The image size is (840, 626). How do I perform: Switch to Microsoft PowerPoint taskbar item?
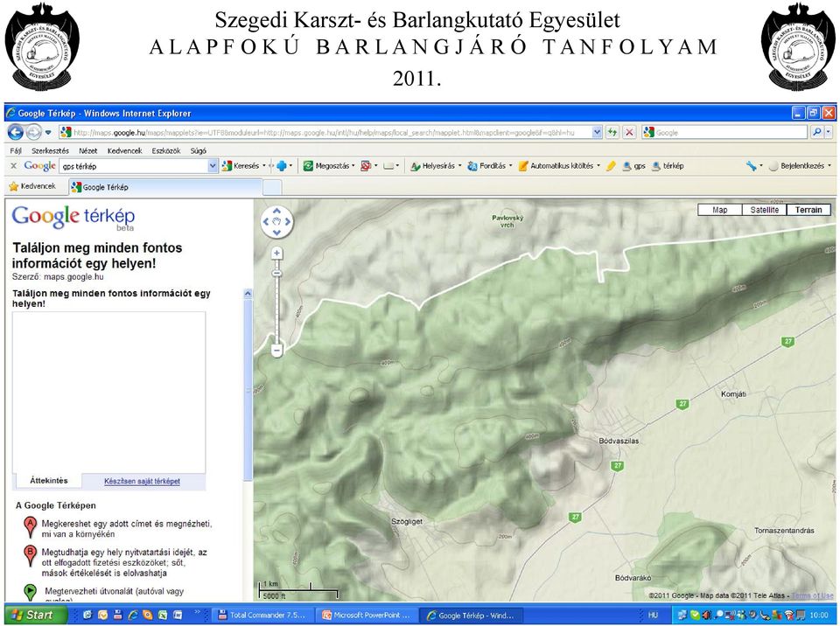pyautogui.click(x=366, y=616)
